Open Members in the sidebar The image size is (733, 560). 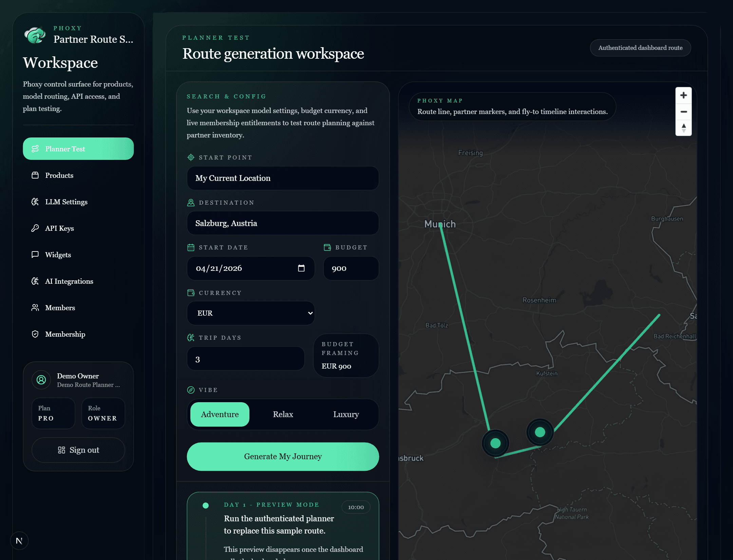[78, 307]
